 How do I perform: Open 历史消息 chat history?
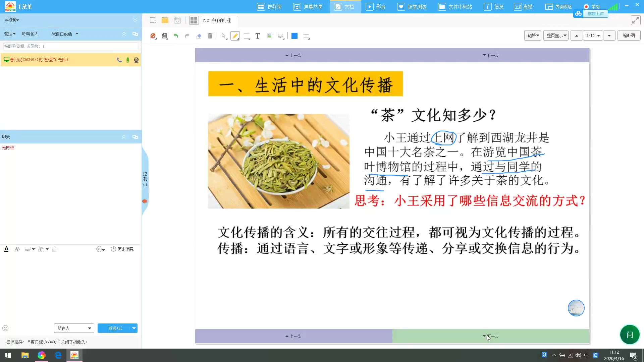tap(122, 249)
